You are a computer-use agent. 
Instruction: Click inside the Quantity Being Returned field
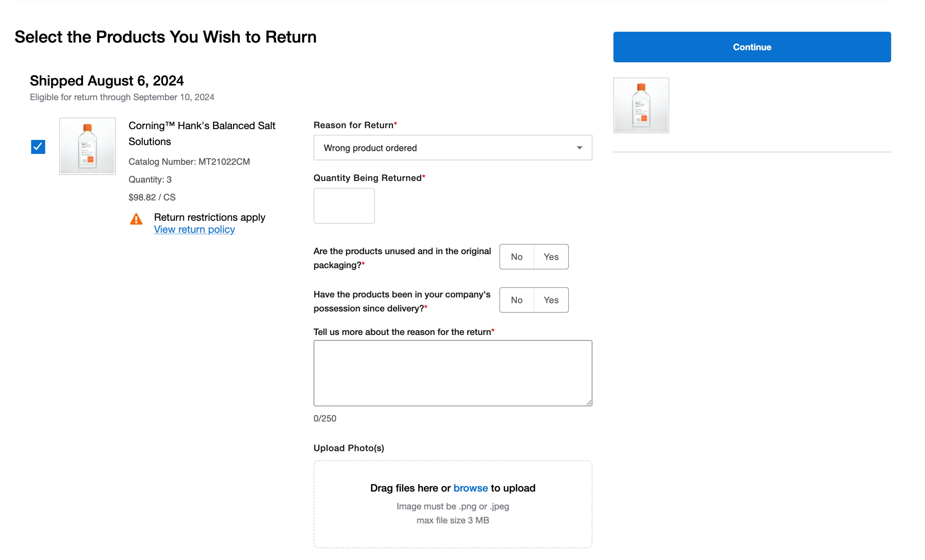(344, 205)
